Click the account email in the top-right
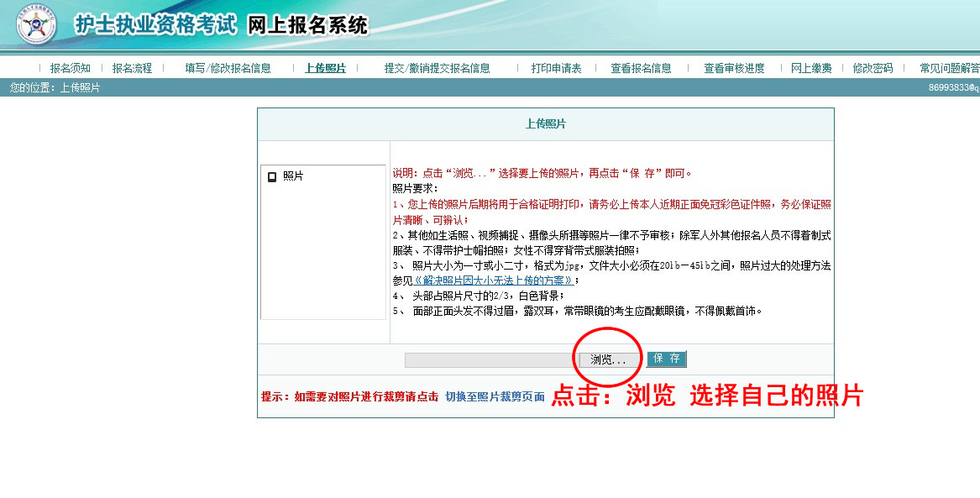 coord(953,88)
